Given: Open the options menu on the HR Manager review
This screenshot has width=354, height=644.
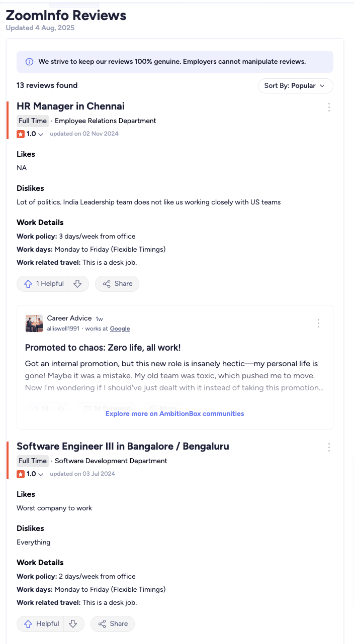Looking at the screenshot, I should point(329,107).
